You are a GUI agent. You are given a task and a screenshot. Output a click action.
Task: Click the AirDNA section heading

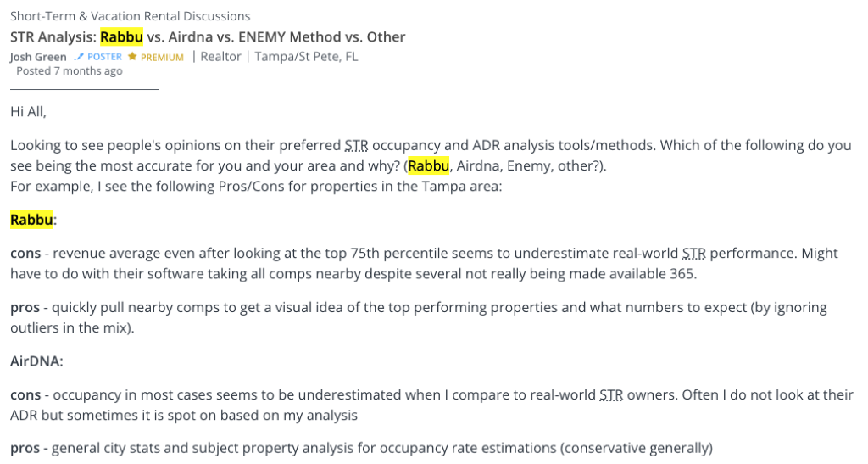pyautogui.click(x=36, y=361)
